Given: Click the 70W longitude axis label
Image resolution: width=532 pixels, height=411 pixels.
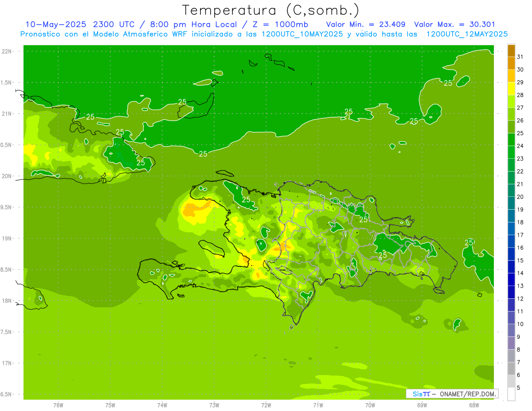Looking at the screenshot, I should [370, 405].
